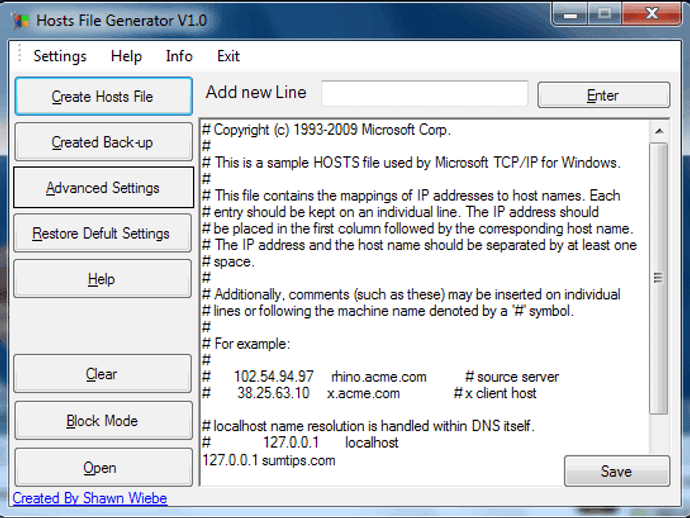The height and width of the screenshot is (518, 690).
Task: Save the hosts file
Action: [617, 471]
